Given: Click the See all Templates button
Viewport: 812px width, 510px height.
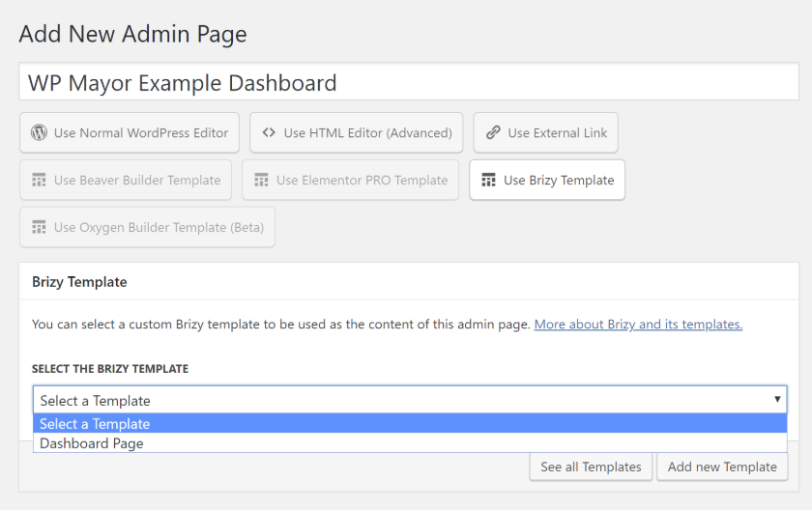Looking at the screenshot, I should pyautogui.click(x=591, y=467).
